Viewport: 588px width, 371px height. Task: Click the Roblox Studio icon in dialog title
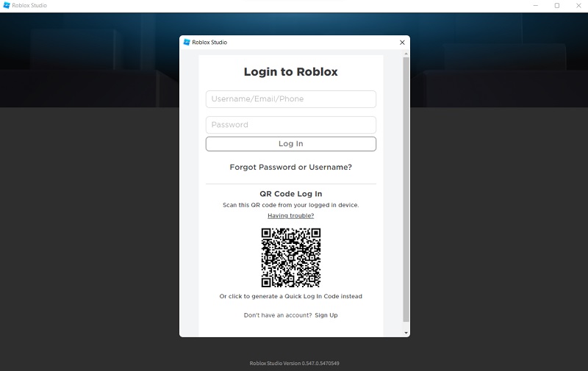pos(187,43)
